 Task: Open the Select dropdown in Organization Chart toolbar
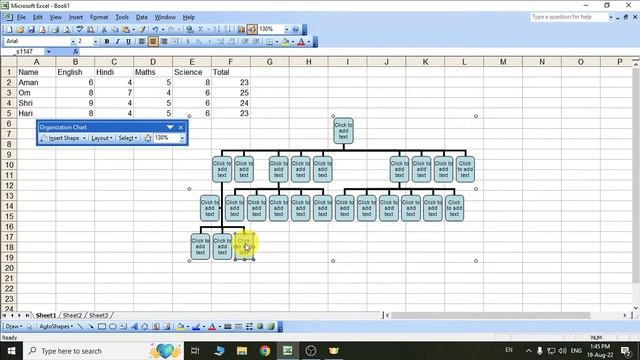[x=128, y=138]
